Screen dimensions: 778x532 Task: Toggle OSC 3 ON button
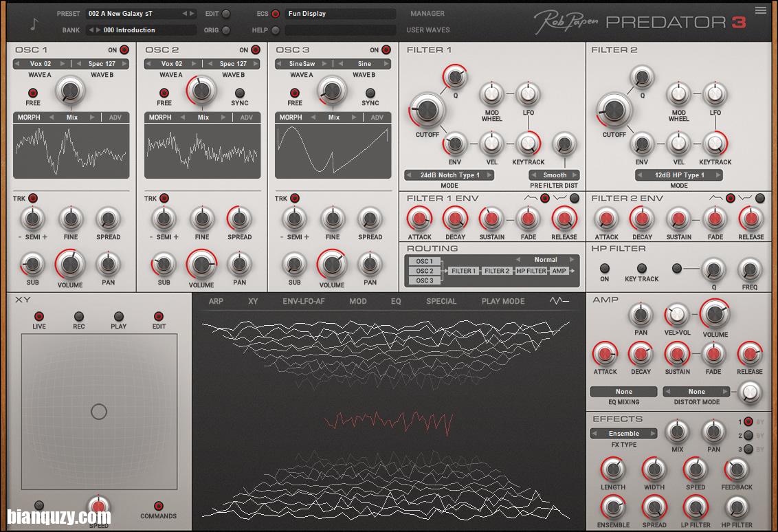click(386, 49)
